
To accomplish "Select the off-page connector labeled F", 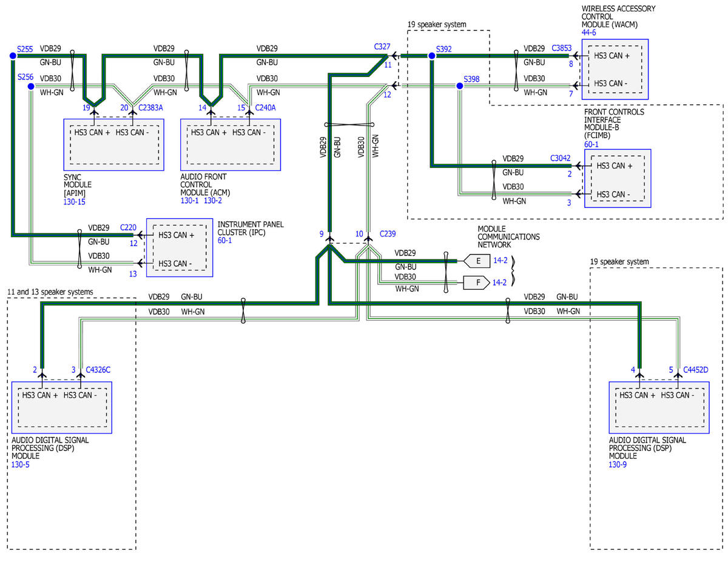I will 476,282.
